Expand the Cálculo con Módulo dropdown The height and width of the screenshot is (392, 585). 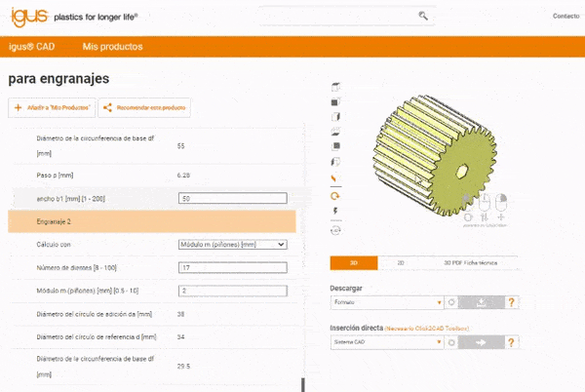pyautogui.click(x=232, y=244)
